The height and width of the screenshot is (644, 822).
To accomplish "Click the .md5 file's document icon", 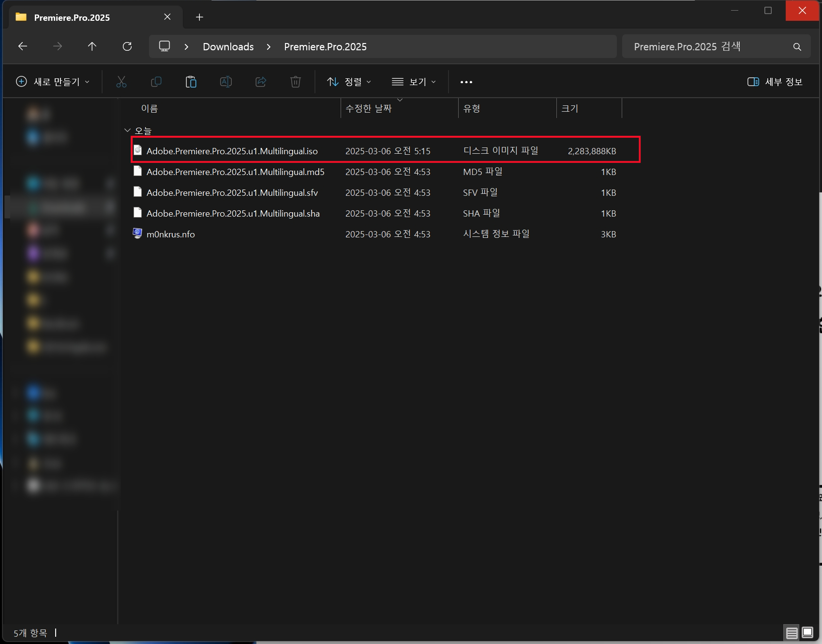I will pyautogui.click(x=138, y=171).
